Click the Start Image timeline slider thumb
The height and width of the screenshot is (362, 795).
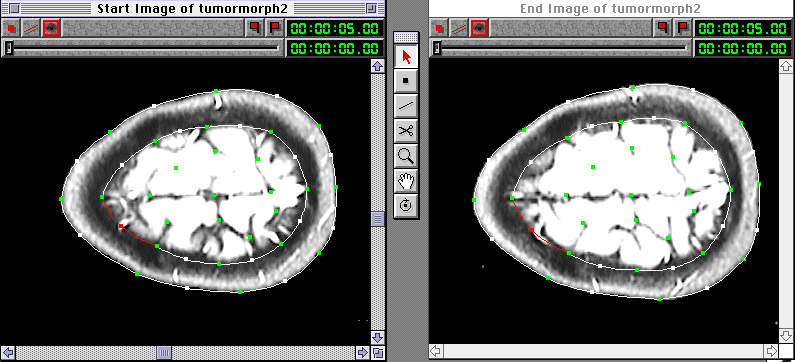pos(8,48)
